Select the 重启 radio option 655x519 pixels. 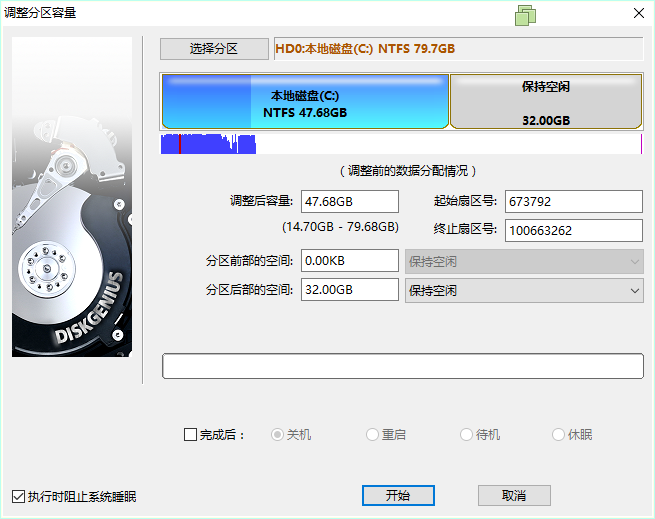(372, 435)
